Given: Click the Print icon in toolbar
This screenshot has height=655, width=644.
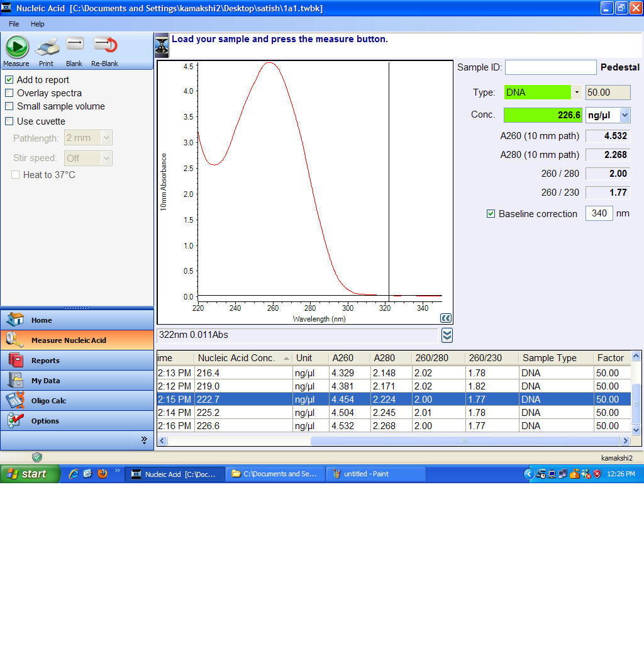Looking at the screenshot, I should [47, 47].
